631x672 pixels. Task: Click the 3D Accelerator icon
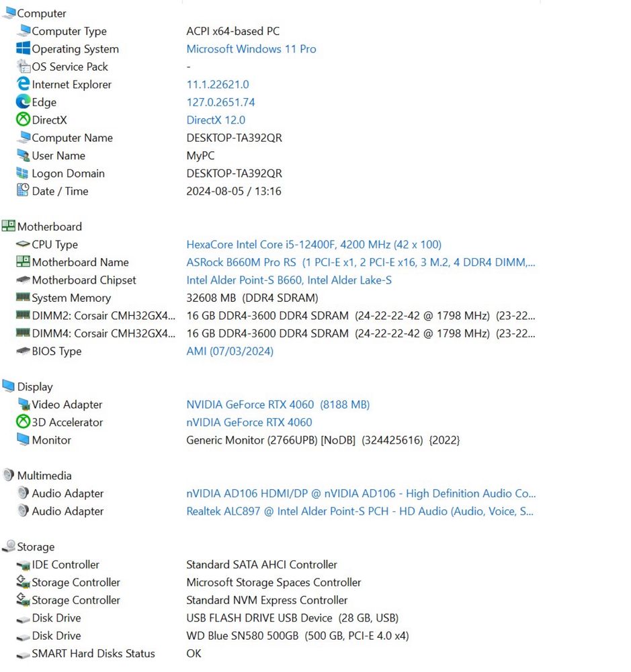tap(23, 422)
